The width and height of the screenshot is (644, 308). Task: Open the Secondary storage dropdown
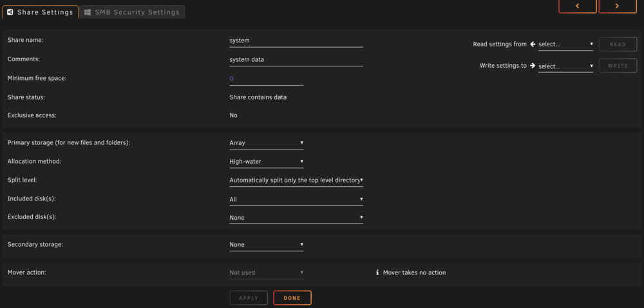tap(266, 245)
